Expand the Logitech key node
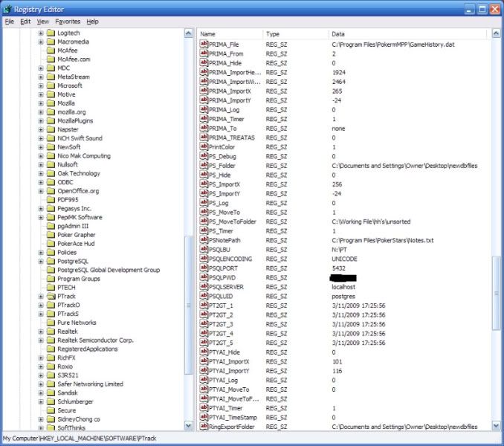504x446 pixels. point(41,33)
